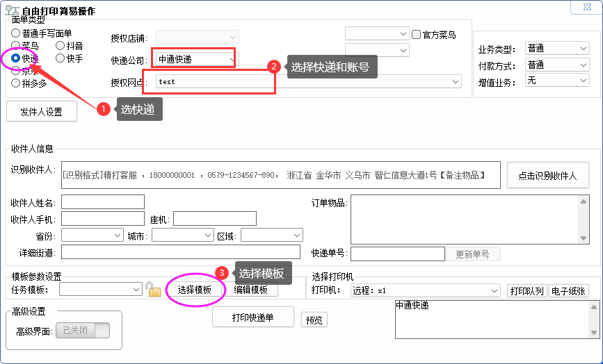
Task: Open the 预览 preview button
Action: 314,320
